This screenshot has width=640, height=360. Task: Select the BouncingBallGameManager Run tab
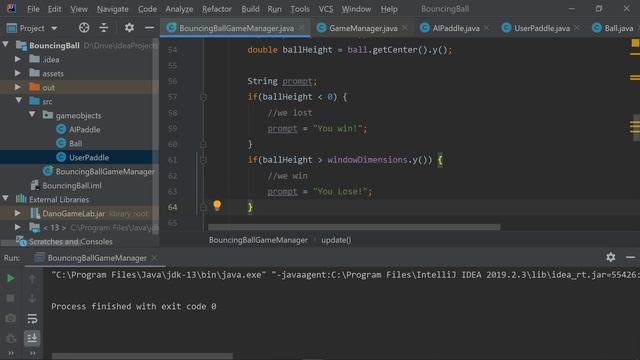click(x=97, y=258)
